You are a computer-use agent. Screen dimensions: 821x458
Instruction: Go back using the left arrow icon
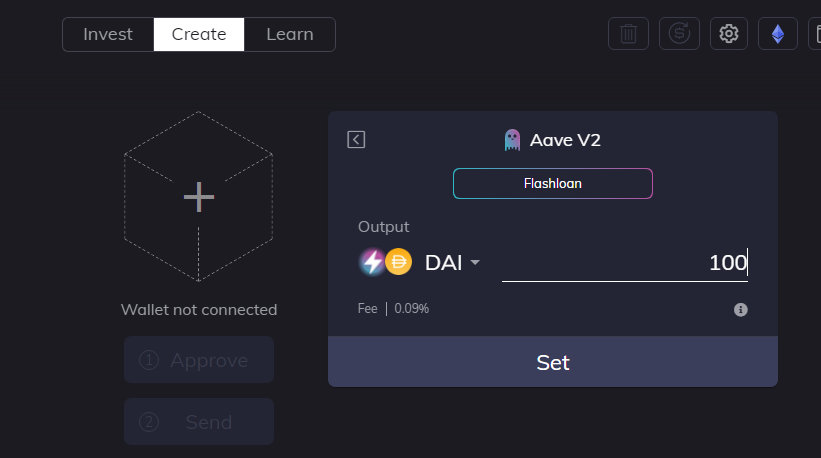356,140
